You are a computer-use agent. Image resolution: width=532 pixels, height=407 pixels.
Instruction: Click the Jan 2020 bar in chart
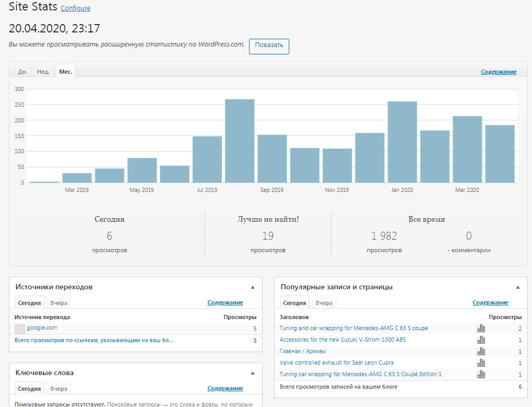(x=402, y=142)
